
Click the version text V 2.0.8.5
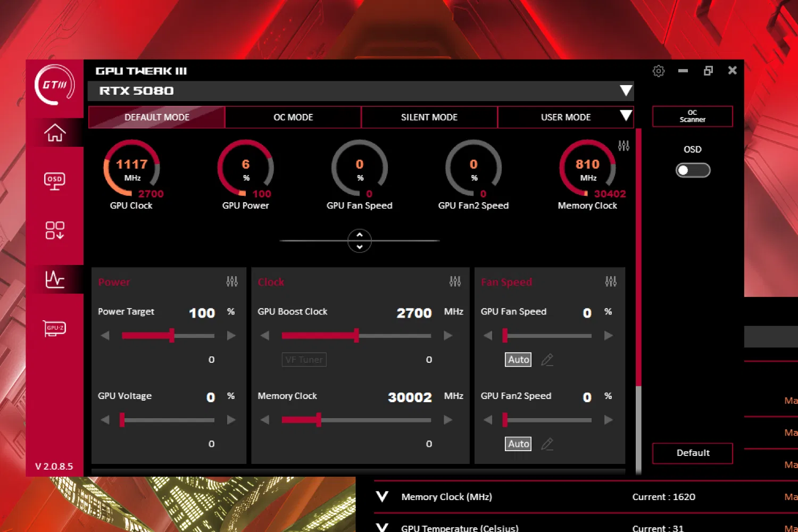coord(54,467)
